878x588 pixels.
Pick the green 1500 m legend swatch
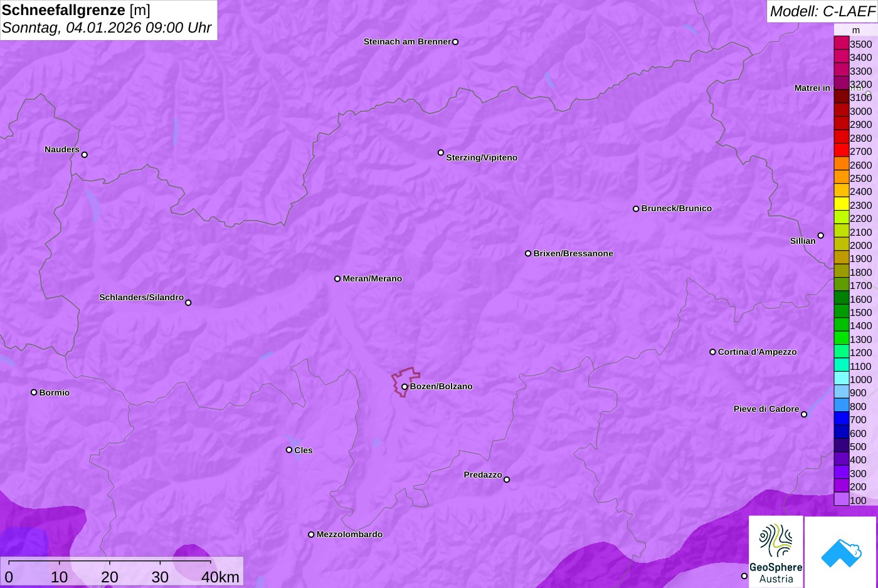pos(842,312)
